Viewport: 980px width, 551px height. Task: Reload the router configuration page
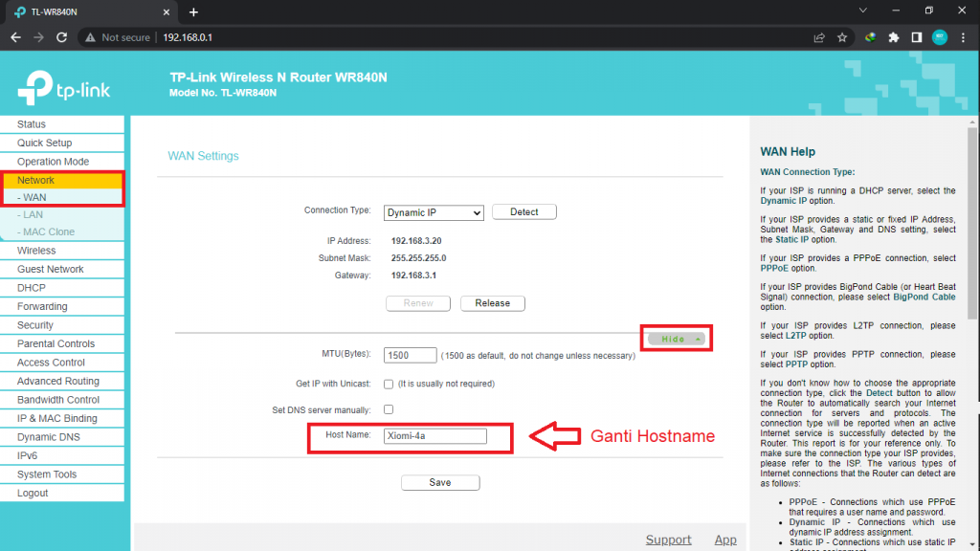pos(61,37)
